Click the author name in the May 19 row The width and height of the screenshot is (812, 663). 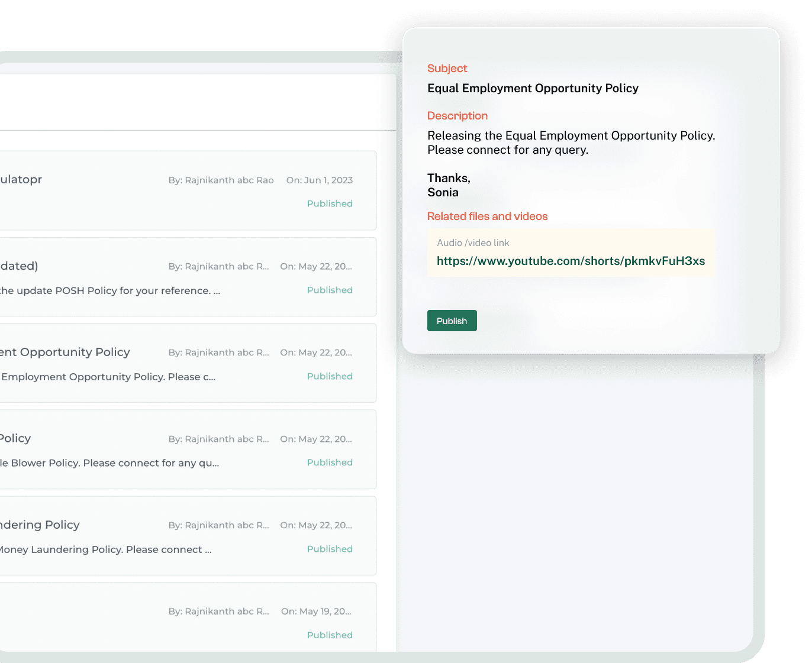point(218,612)
